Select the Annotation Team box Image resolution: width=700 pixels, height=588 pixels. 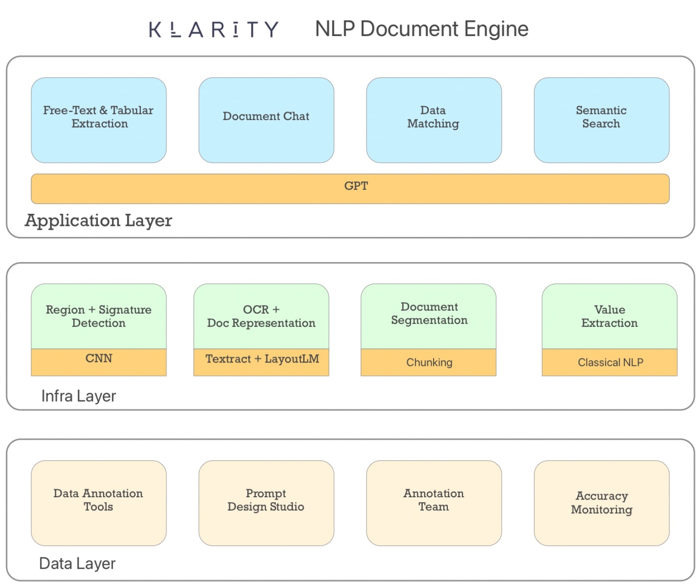tap(434, 503)
